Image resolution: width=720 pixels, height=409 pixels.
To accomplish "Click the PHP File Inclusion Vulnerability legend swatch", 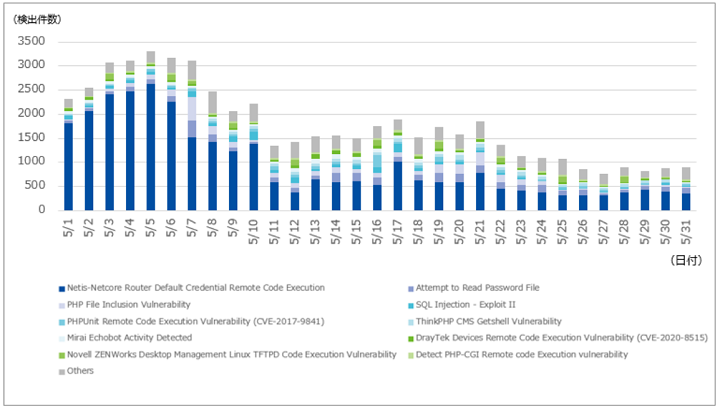I will point(62,305).
